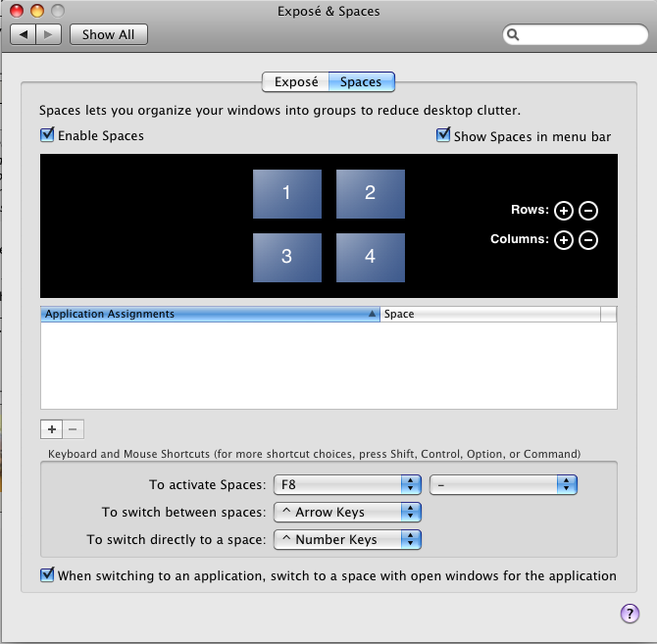The image size is (657, 644).
Task: Add a row with Rows plus
Action: [564, 210]
